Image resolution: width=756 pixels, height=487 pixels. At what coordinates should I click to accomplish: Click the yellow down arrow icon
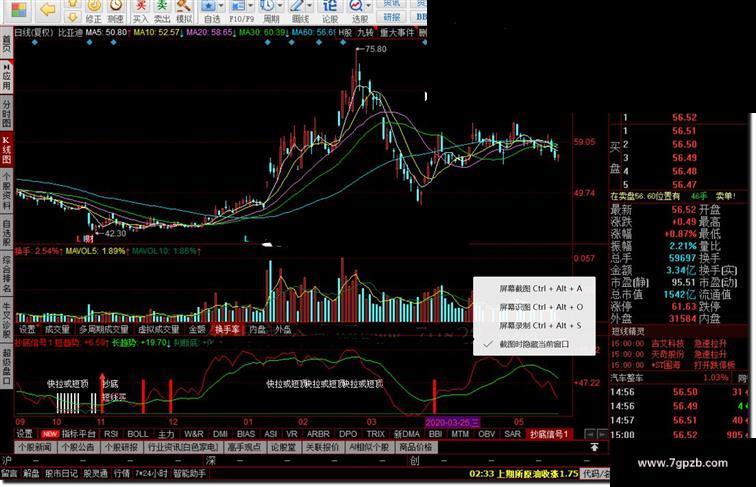point(72,17)
